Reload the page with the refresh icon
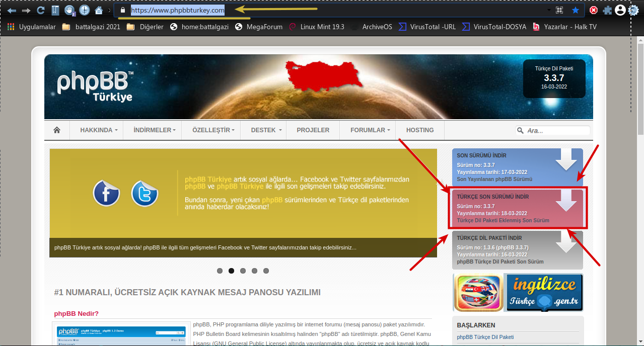Screen dimensions: 644x346 (x=41, y=10)
